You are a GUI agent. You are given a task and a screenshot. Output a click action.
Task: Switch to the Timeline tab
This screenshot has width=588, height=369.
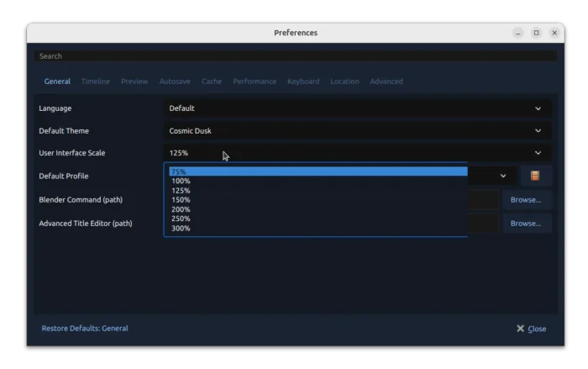[x=95, y=82]
